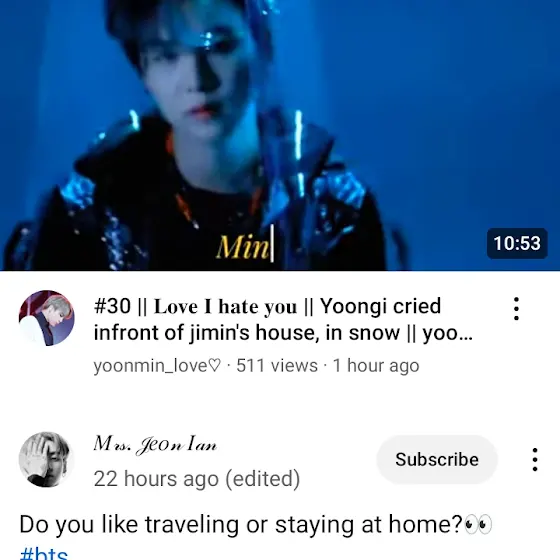Click the eyes emoji in the post
The height and width of the screenshot is (560, 560).
click(478, 525)
